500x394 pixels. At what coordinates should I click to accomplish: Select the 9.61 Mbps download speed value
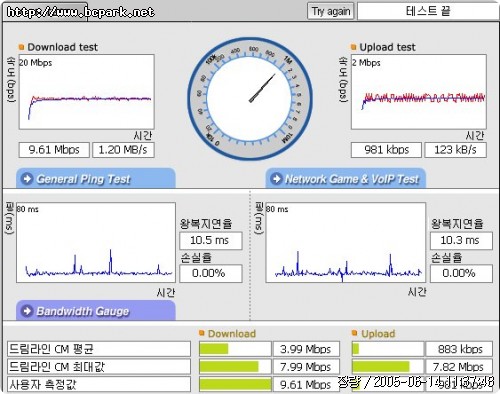pos(54,150)
